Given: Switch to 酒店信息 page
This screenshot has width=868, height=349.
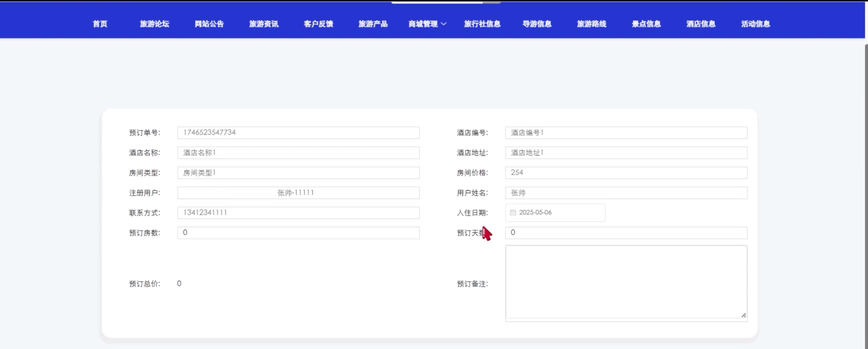Looking at the screenshot, I should coord(701,24).
